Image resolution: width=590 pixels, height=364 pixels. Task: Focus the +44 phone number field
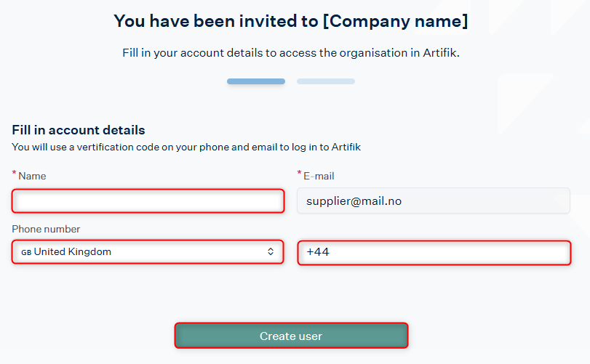coord(434,253)
